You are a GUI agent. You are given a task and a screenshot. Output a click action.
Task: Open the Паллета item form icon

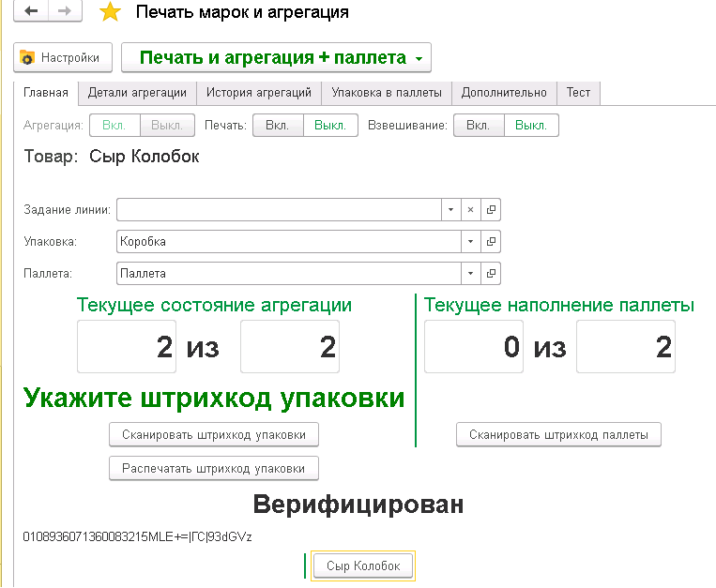click(491, 274)
